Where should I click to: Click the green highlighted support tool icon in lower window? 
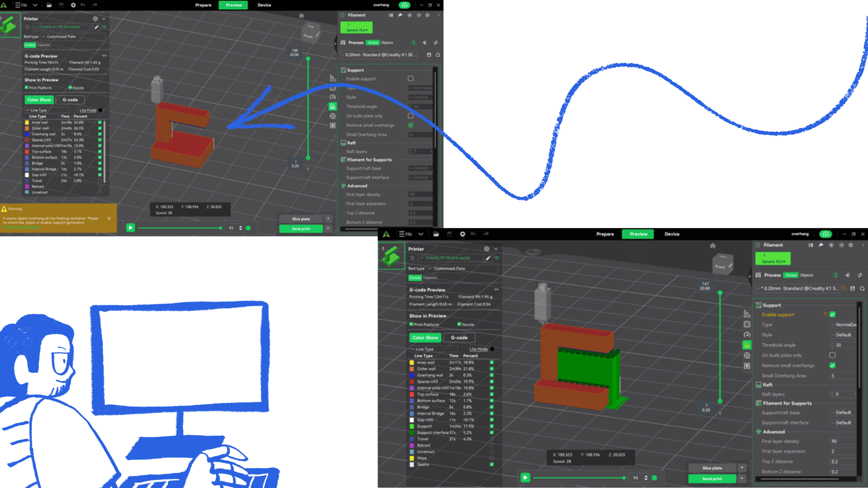pyautogui.click(x=747, y=345)
